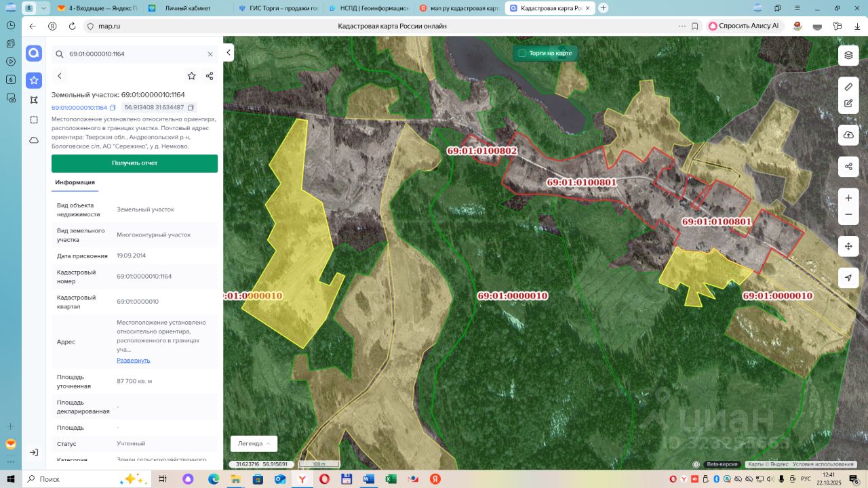Share the land parcel info
The height and width of the screenshot is (488, 868).
(x=210, y=76)
